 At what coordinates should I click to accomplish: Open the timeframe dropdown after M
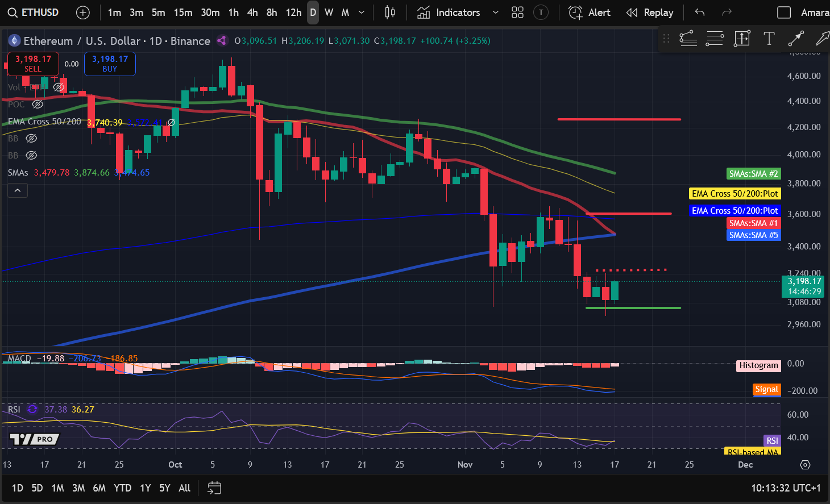(x=360, y=13)
